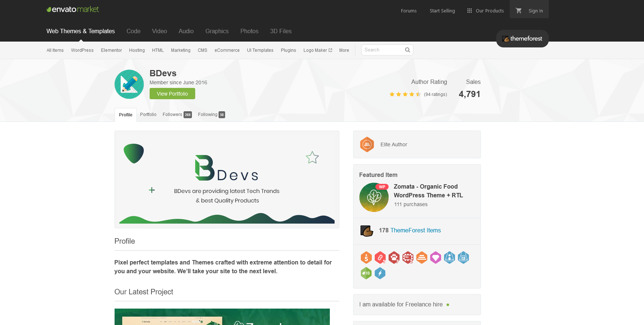Screen dimensions: 644x325
Task: Open the WordPress menu
Action: [x=82, y=50]
